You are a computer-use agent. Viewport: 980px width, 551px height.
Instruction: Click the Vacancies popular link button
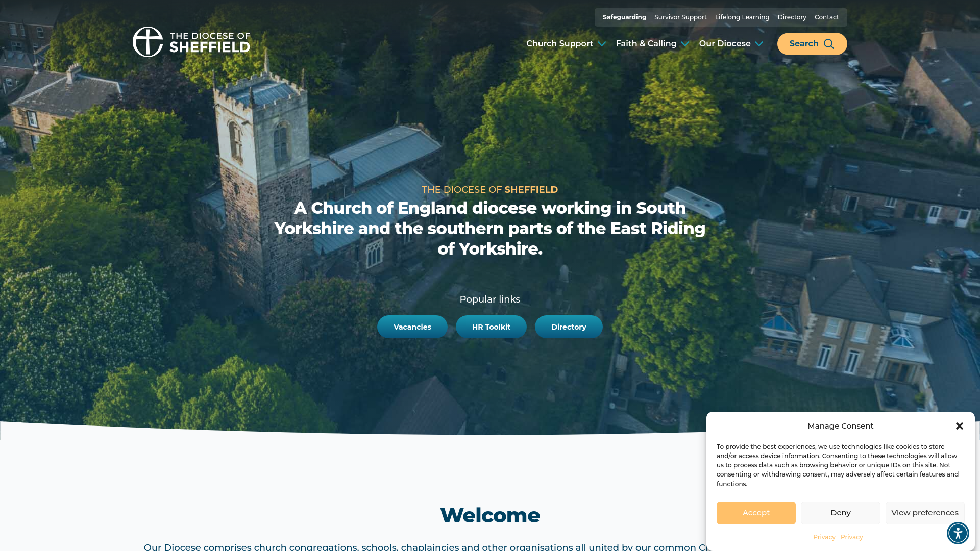coord(412,327)
